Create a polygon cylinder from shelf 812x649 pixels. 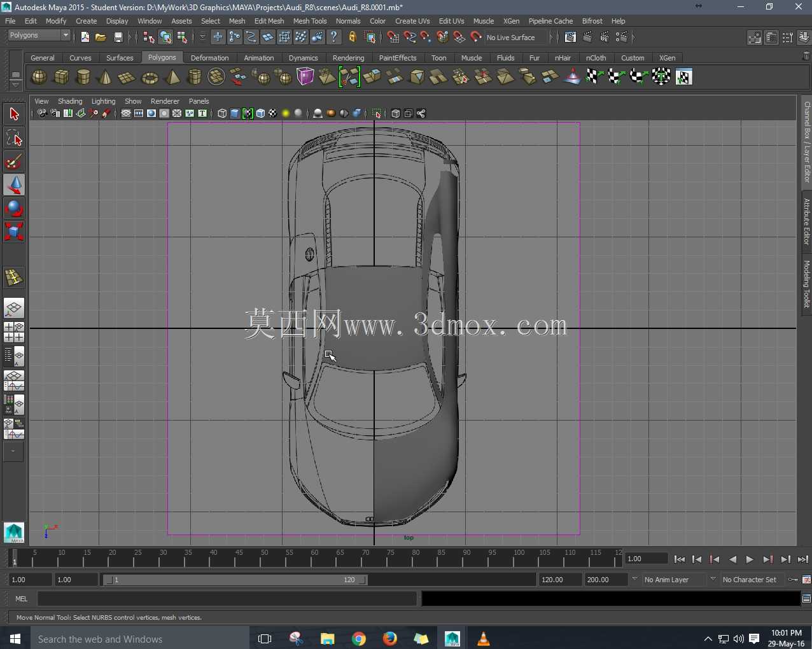(83, 77)
